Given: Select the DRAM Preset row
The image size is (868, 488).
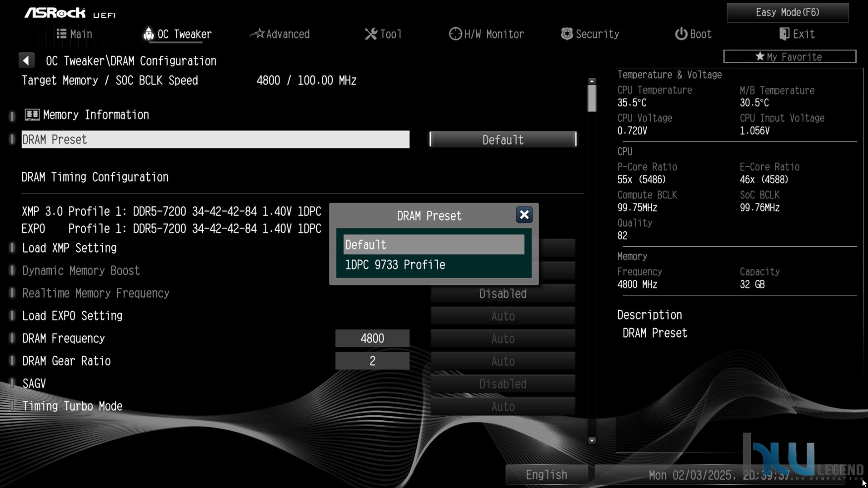Looking at the screenshot, I should click(x=215, y=139).
